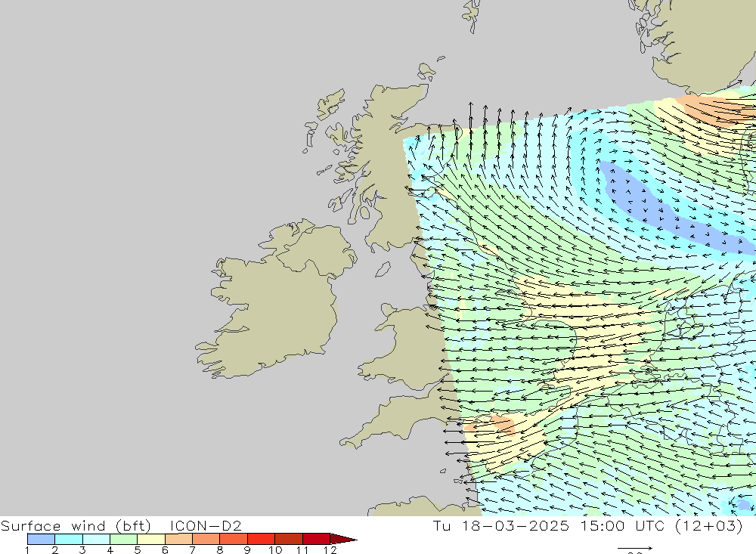Click the Beaufort 7 orange legend swatch

[206, 539]
